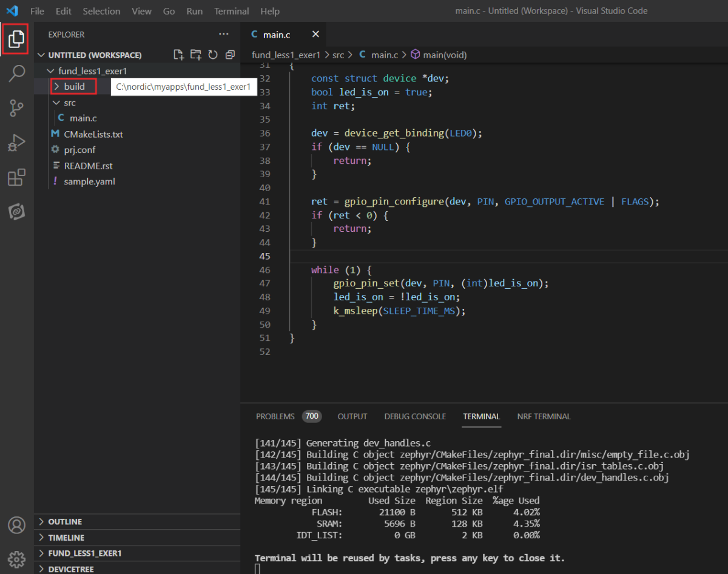Select the Source Control icon

(16, 107)
